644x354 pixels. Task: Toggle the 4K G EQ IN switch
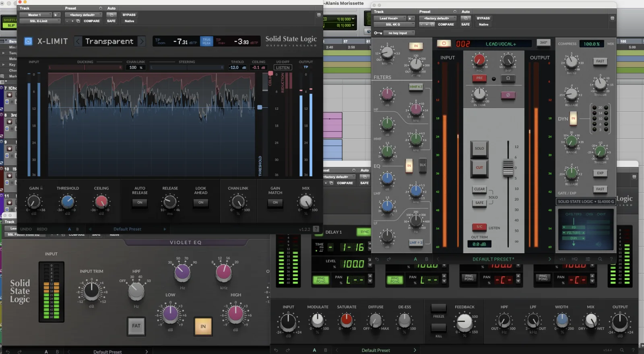click(x=409, y=165)
